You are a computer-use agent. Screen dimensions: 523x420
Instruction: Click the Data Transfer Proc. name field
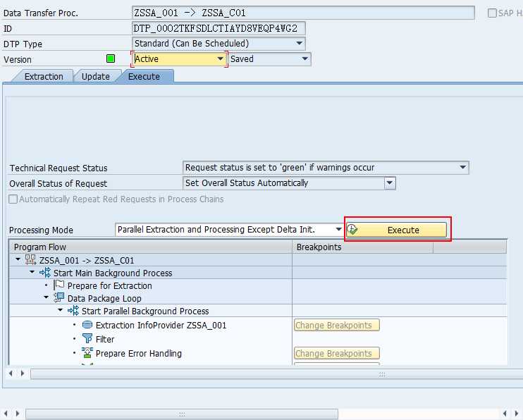coord(303,13)
